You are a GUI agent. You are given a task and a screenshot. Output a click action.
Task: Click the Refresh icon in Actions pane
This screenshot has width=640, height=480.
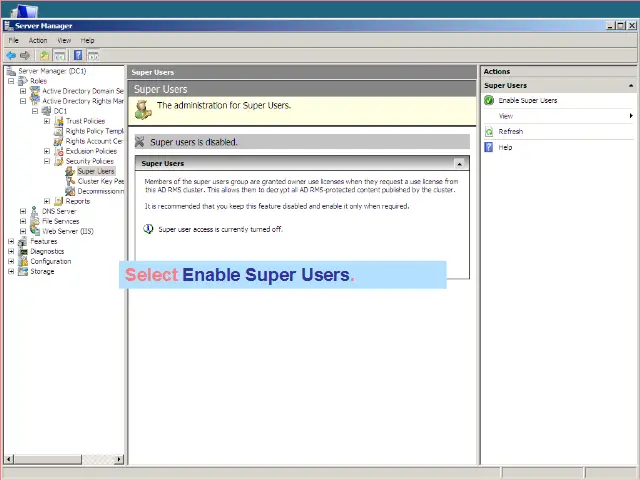click(489, 131)
